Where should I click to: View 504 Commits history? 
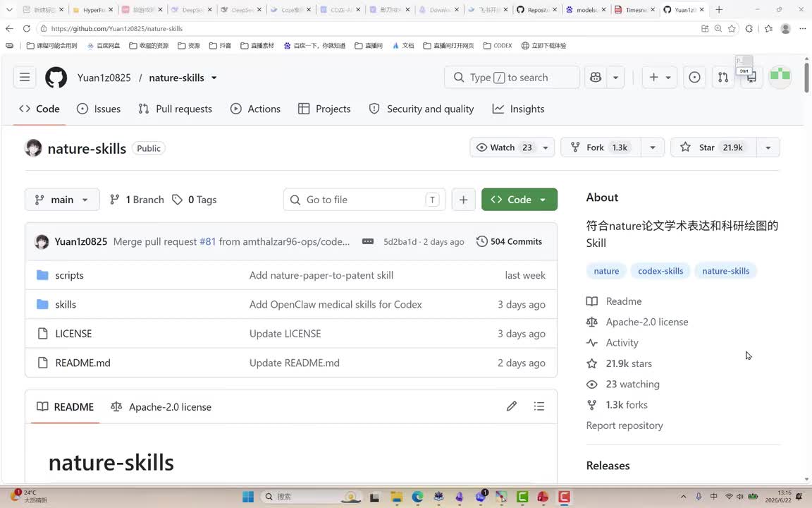point(509,241)
